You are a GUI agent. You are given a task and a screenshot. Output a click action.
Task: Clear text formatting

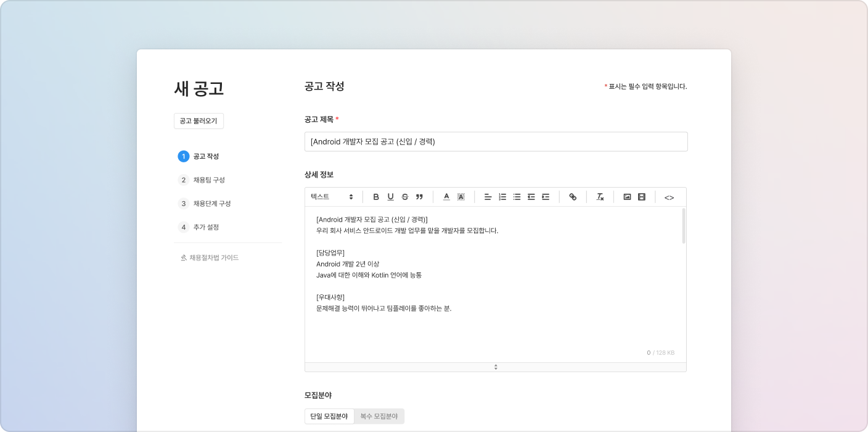coord(600,197)
